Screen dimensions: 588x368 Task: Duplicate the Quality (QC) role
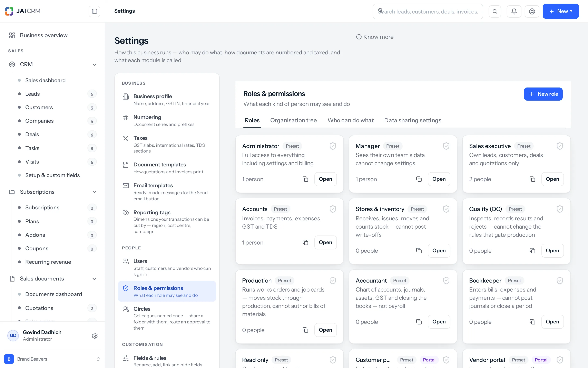[532, 251]
